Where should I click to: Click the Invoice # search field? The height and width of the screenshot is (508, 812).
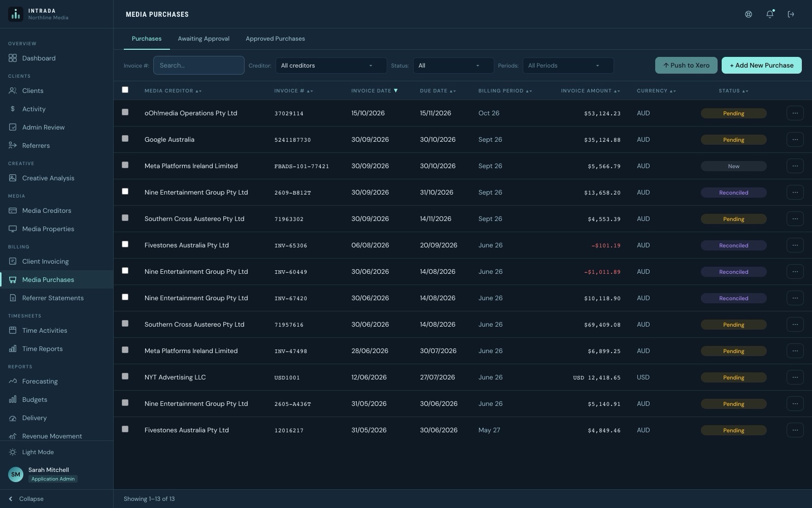tap(198, 66)
